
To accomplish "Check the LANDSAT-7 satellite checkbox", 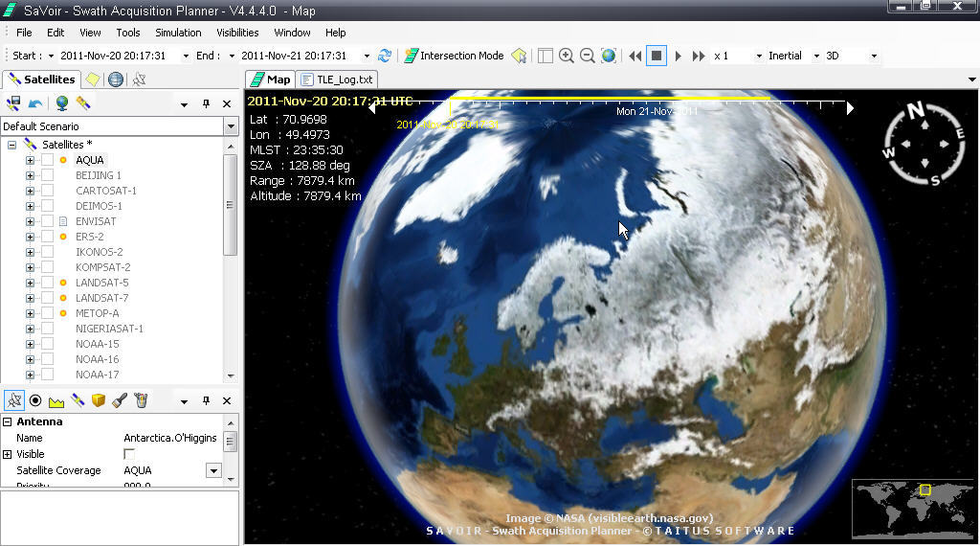I will pyautogui.click(x=47, y=298).
